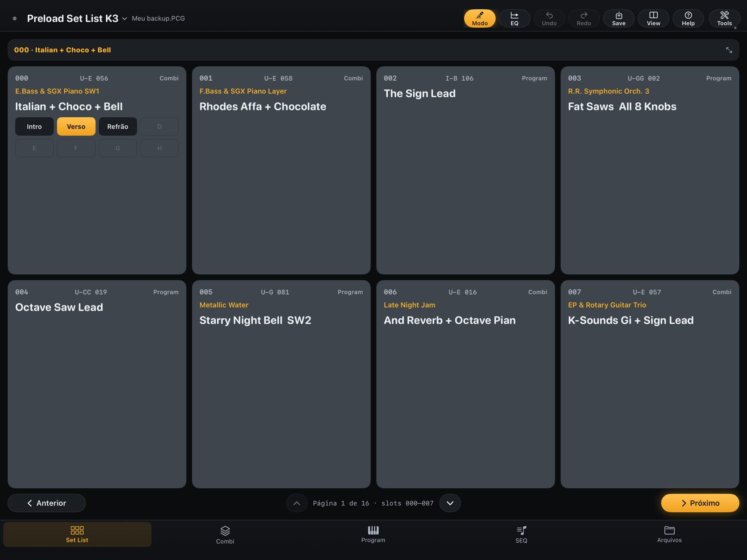Switch to the Combi tab
The width and height of the screenshot is (747, 560).
(x=225, y=535)
